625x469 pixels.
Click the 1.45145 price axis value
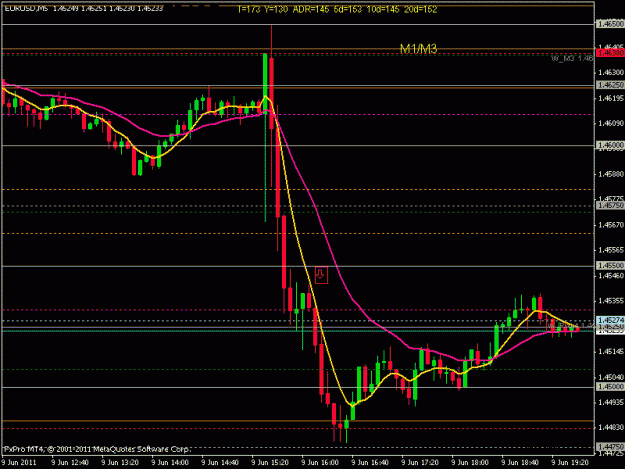point(611,351)
